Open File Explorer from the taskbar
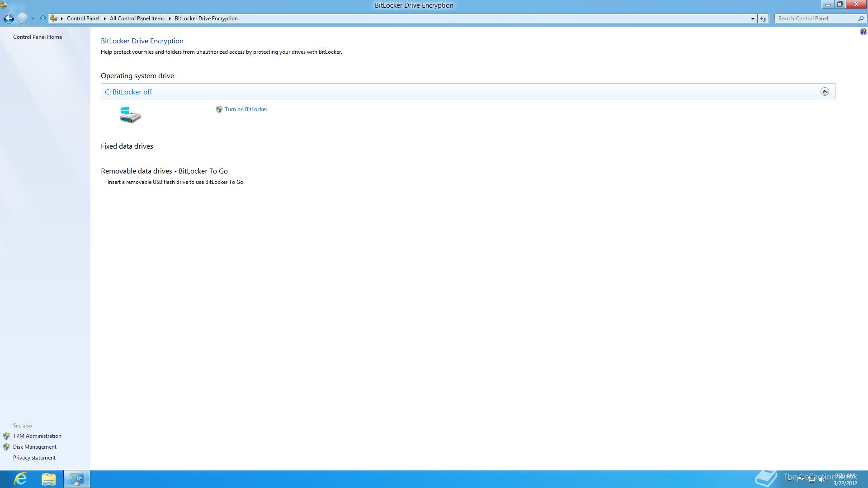 pyautogui.click(x=48, y=479)
